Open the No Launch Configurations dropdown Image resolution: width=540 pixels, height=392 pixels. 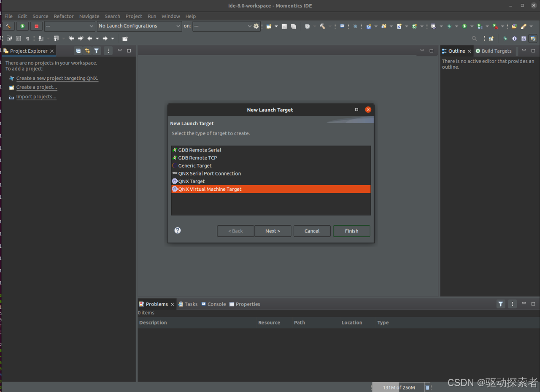coord(139,26)
